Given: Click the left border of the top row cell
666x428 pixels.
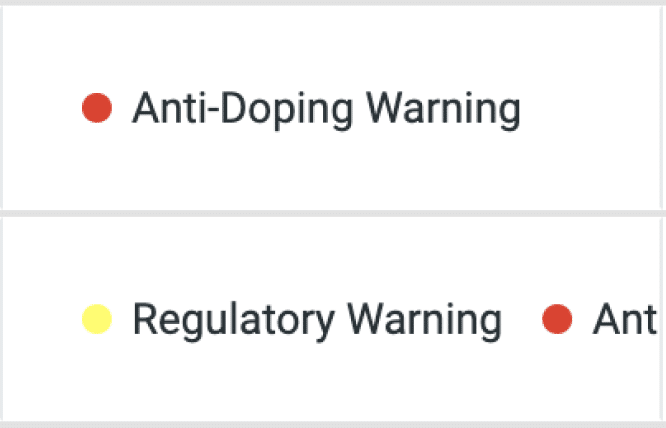Looking at the screenshot, I should pyautogui.click(x=1, y=108).
